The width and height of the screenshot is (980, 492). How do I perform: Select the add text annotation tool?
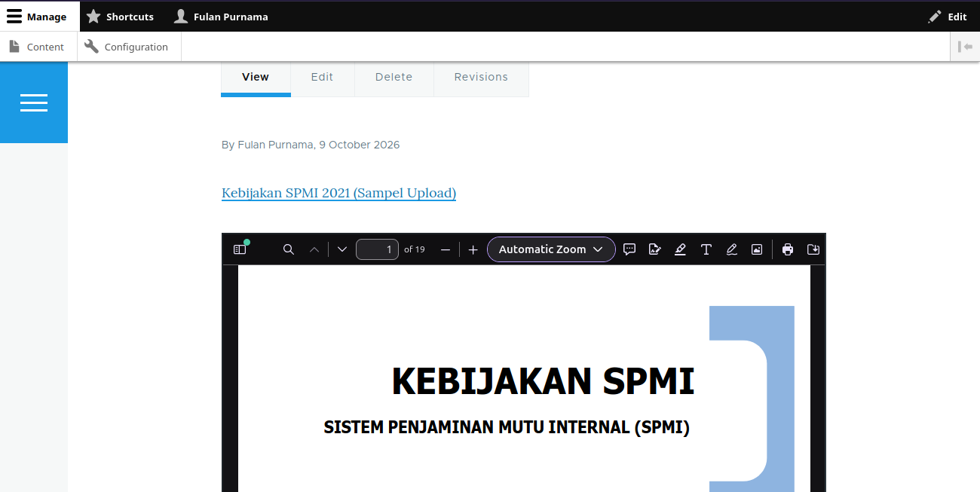706,249
